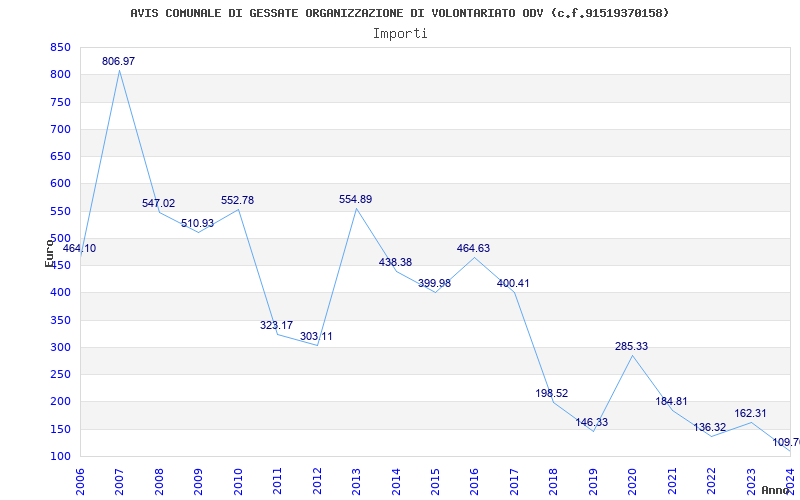Click the 2020 year tick label
The image size is (800, 500).
632,480
